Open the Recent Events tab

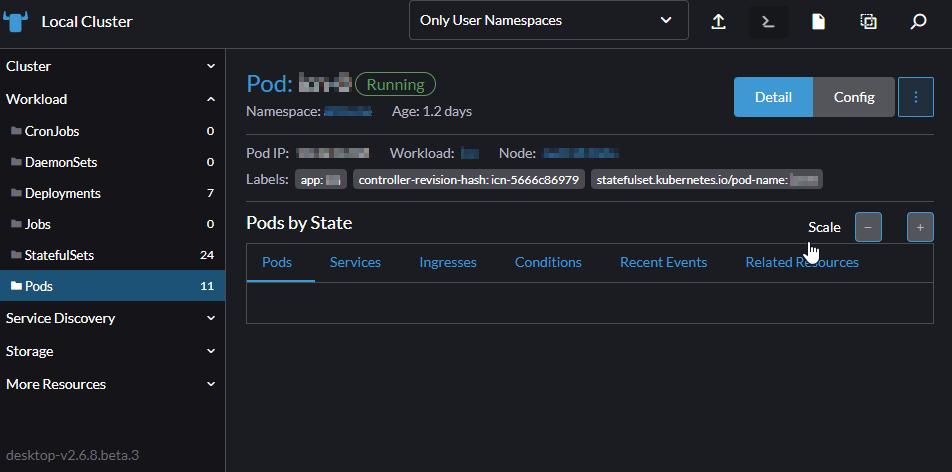click(x=664, y=262)
